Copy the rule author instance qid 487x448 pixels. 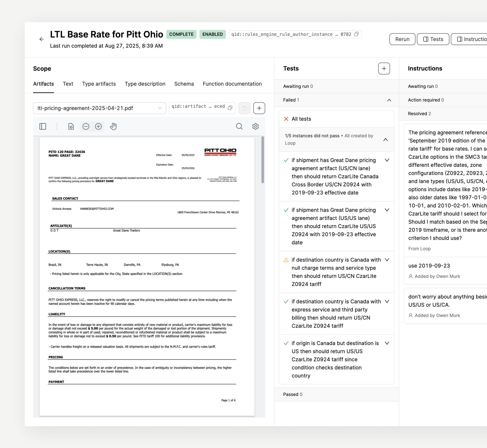click(x=356, y=34)
